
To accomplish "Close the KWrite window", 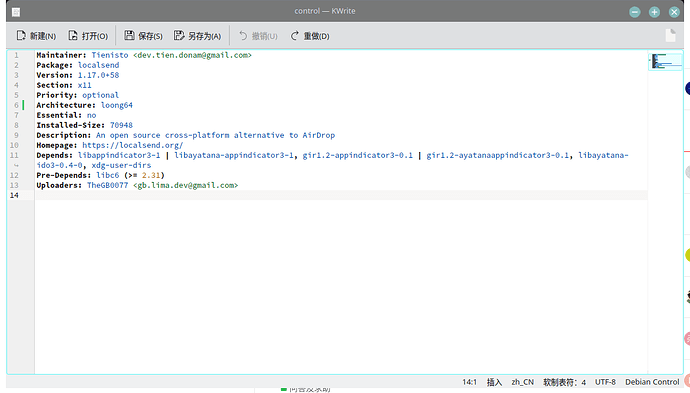I will point(674,12).
